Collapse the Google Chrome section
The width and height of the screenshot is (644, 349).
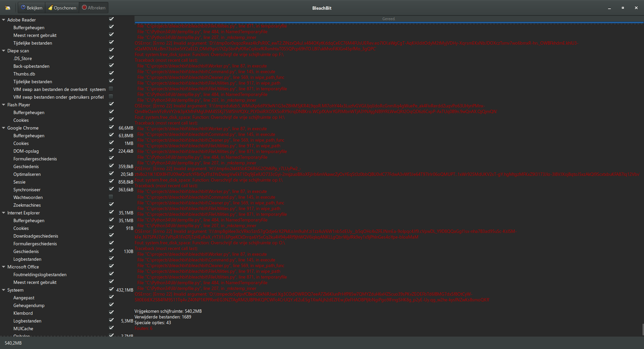[3, 128]
